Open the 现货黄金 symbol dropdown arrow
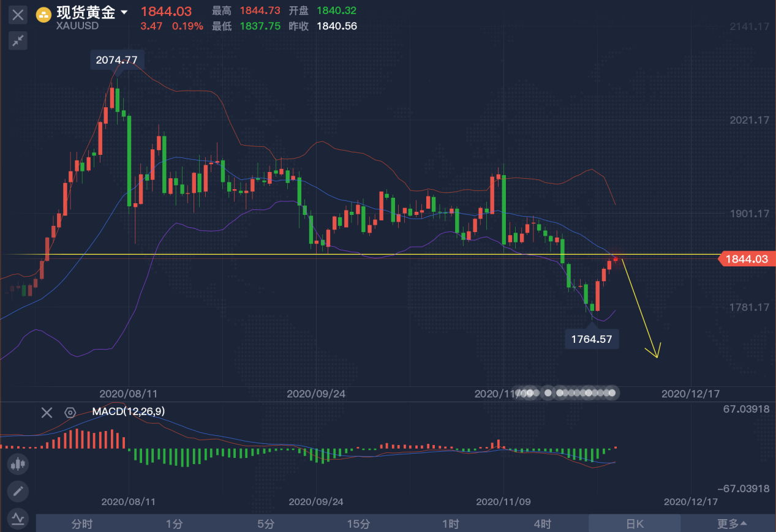The image size is (776, 532). 124,12
